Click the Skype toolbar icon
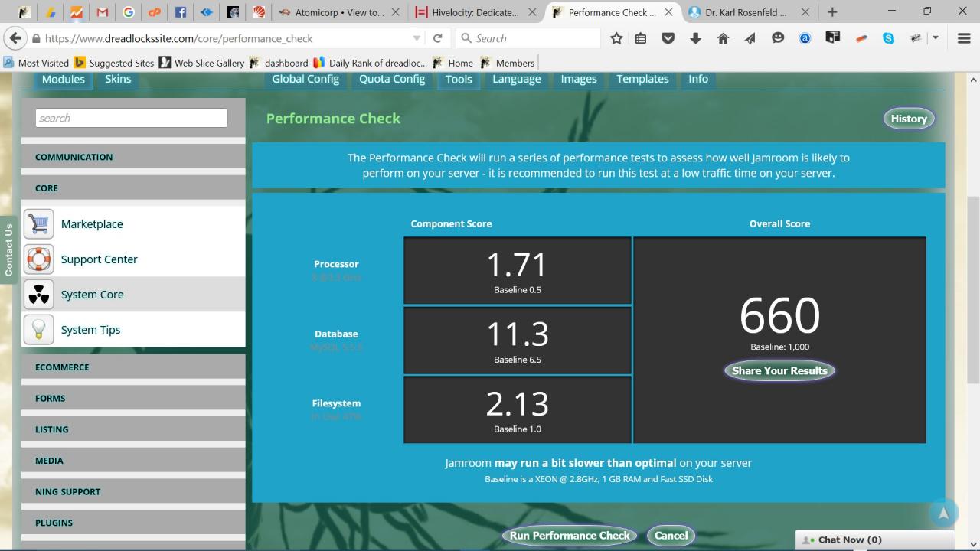Image resolution: width=980 pixels, height=551 pixels. click(x=888, y=38)
